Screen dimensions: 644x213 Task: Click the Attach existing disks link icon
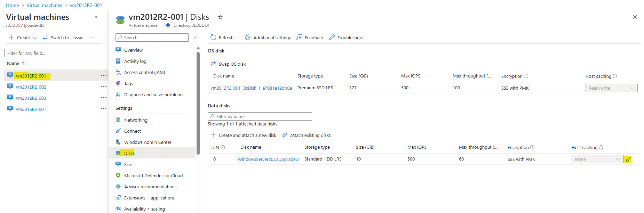(285, 135)
